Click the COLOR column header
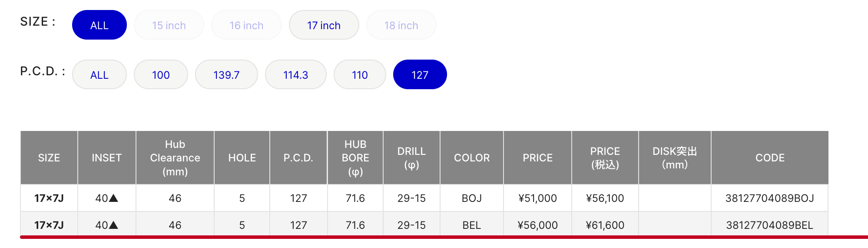This screenshot has width=868, height=248. (472, 158)
